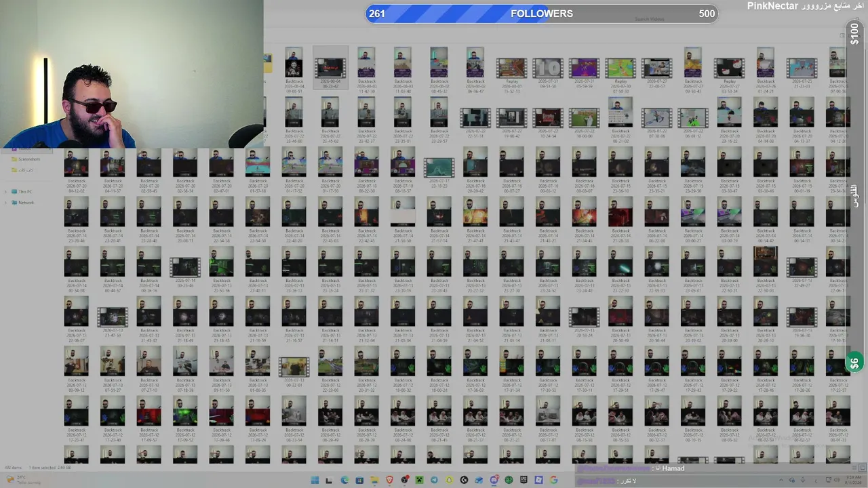Open Telegram from the taskbar
The width and height of the screenshot is (868, 488).
(434, 481)
